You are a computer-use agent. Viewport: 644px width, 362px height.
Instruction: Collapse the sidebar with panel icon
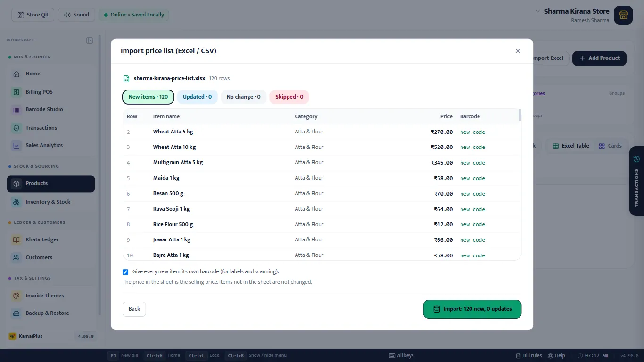[90, 41]
